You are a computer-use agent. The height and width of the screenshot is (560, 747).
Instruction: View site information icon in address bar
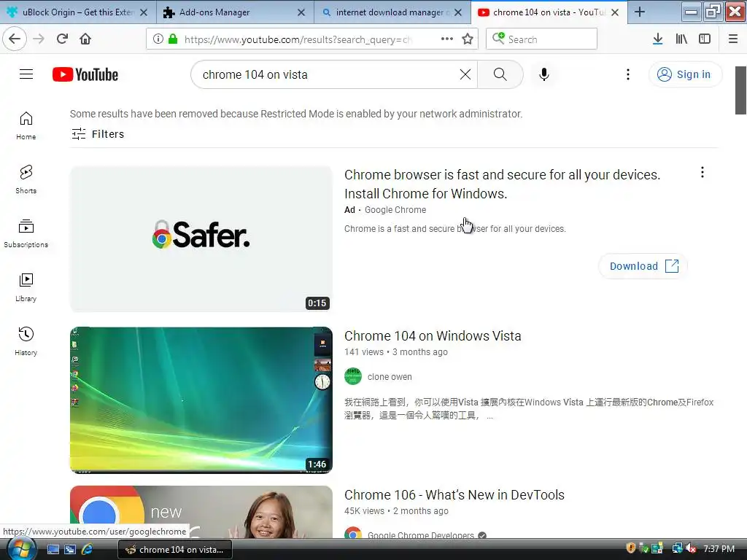tap(158, 39)
